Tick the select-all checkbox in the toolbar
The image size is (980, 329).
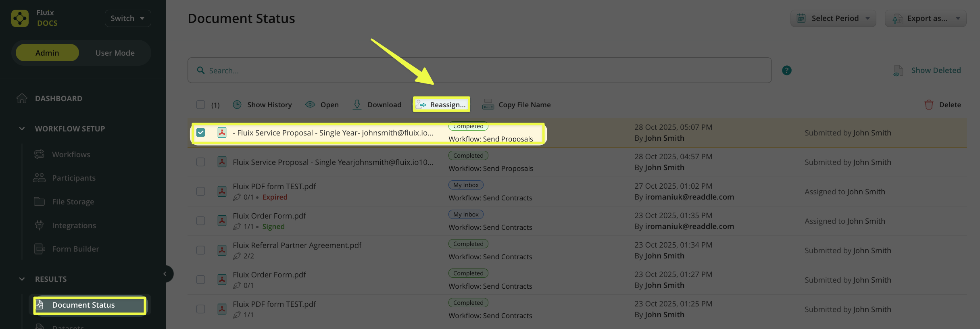[x=200, y=105]
